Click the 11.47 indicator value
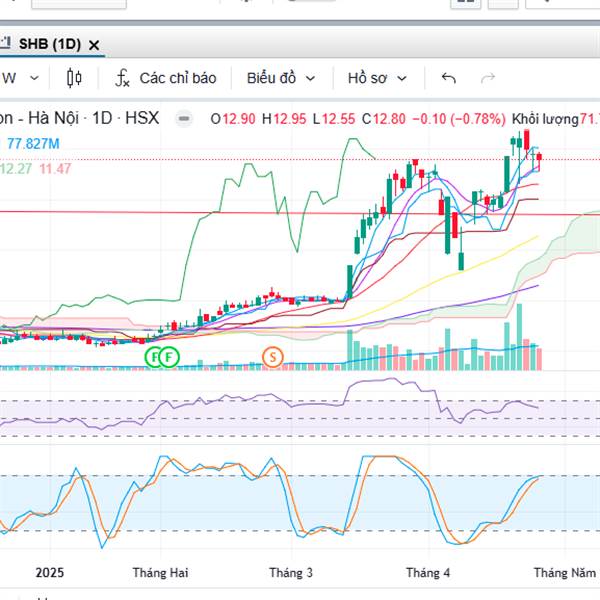Image resolution: width=600 pixels, height=600 pixels. [x=55, y=169]
